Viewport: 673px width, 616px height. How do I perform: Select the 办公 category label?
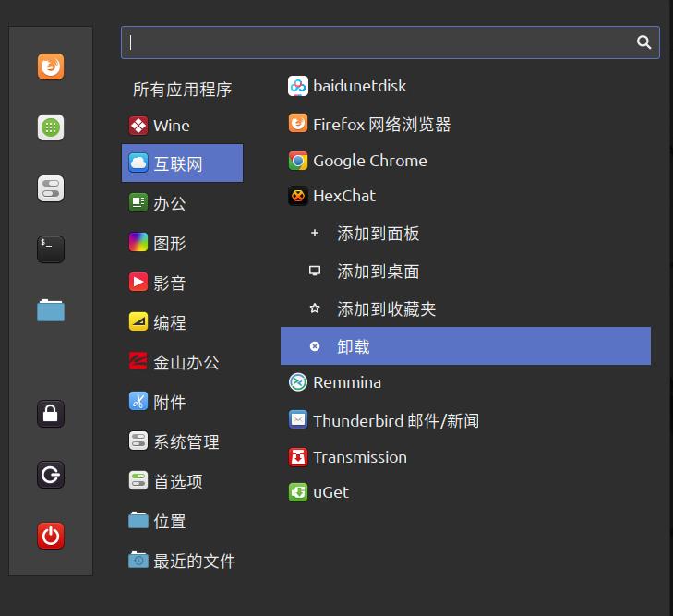click(170, 203)
